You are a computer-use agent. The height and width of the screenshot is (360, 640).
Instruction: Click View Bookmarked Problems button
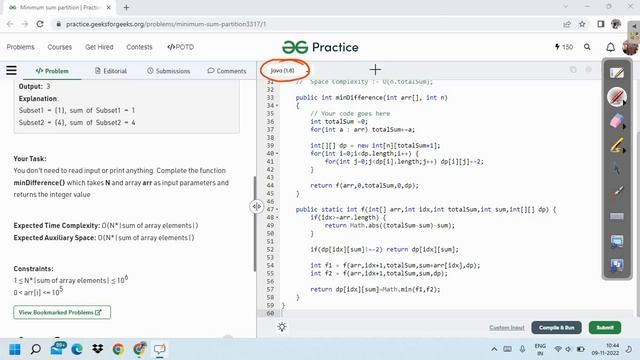click(62, 312)
